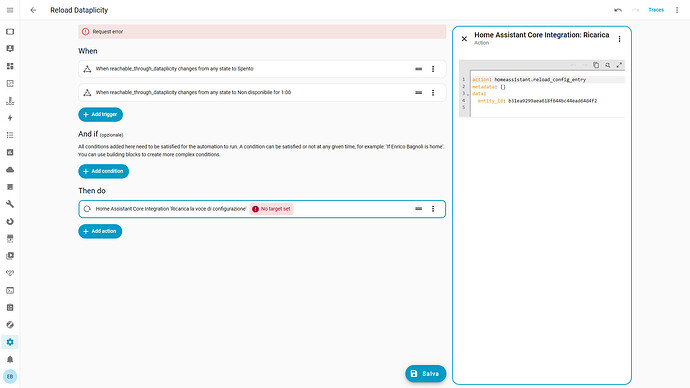Open the store icon in the sidebar
Image resolution: width=690 pixels, height=388 pixels.
click(x=10, y=238)
